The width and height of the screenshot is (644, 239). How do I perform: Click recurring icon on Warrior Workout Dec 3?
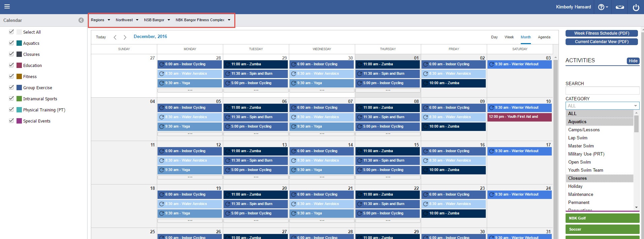(492, 64)
